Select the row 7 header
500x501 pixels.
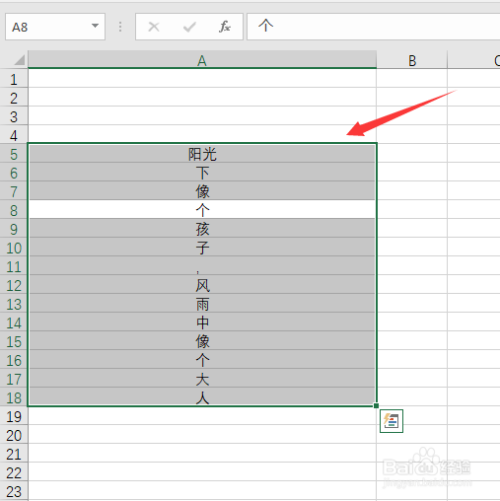[14, 191]
